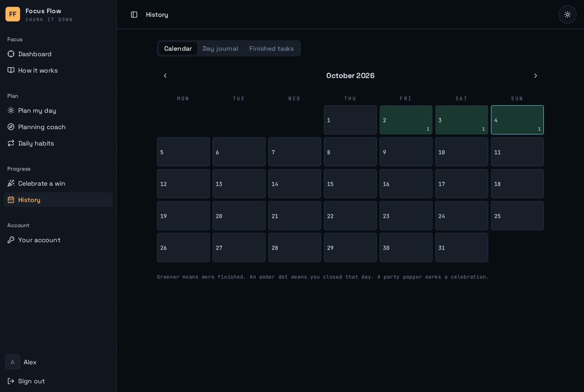Click the FF Focus Flow logo
Image resolution: width=584 pixels, height=392 pixels.
[x=13, y=14]
